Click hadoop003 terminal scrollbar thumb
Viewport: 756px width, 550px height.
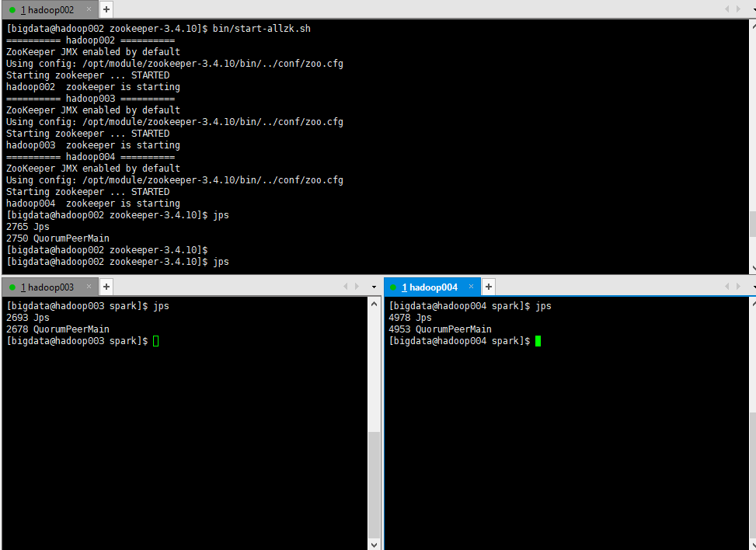coord(375,485)
